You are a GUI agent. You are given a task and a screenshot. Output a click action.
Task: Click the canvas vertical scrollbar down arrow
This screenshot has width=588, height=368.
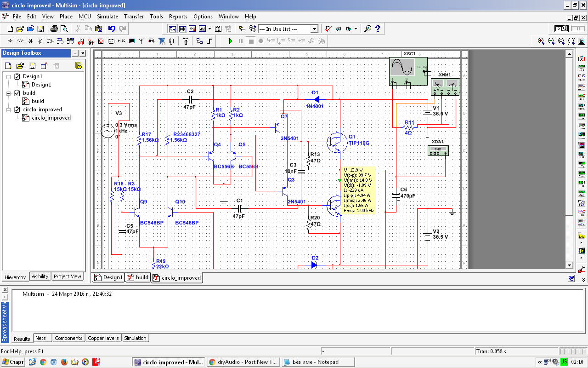coord(570,265)
